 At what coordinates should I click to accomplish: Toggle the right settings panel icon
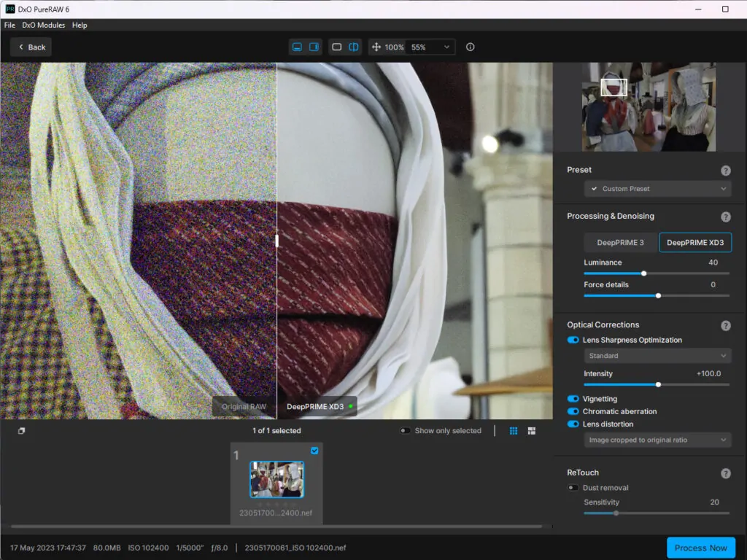click(x=314, y=47)
